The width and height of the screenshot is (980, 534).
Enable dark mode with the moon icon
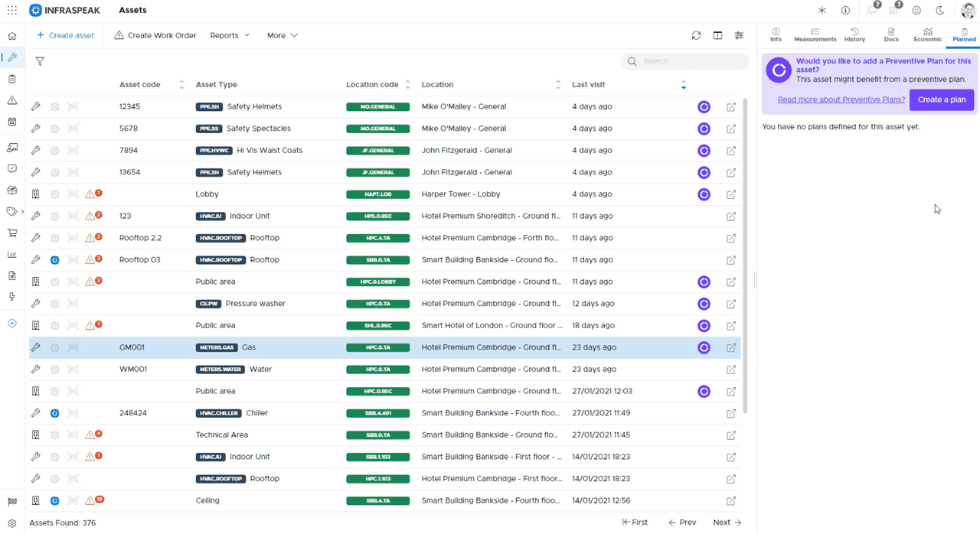[x=941, y=10]
